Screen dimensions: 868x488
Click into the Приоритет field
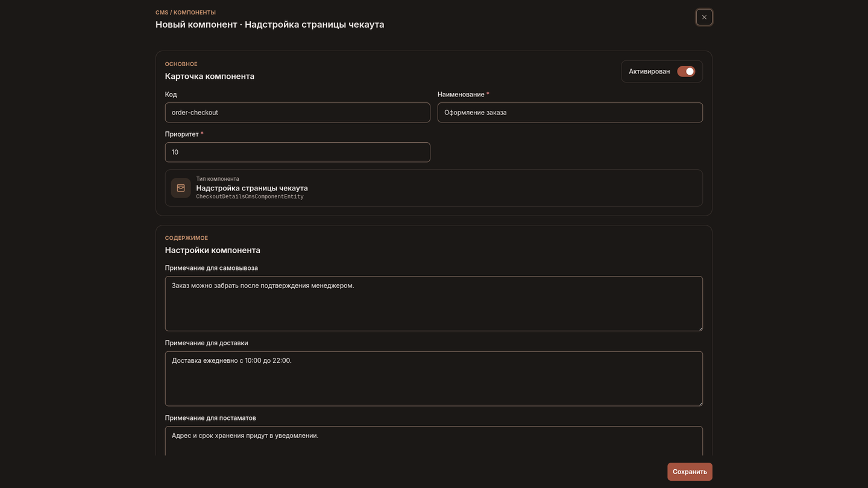[x=298, y=152]
